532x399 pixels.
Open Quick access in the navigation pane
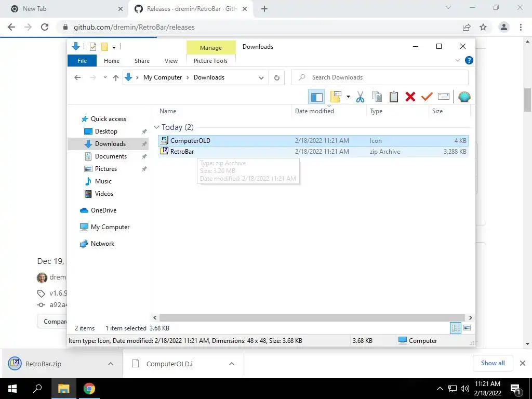108,119
